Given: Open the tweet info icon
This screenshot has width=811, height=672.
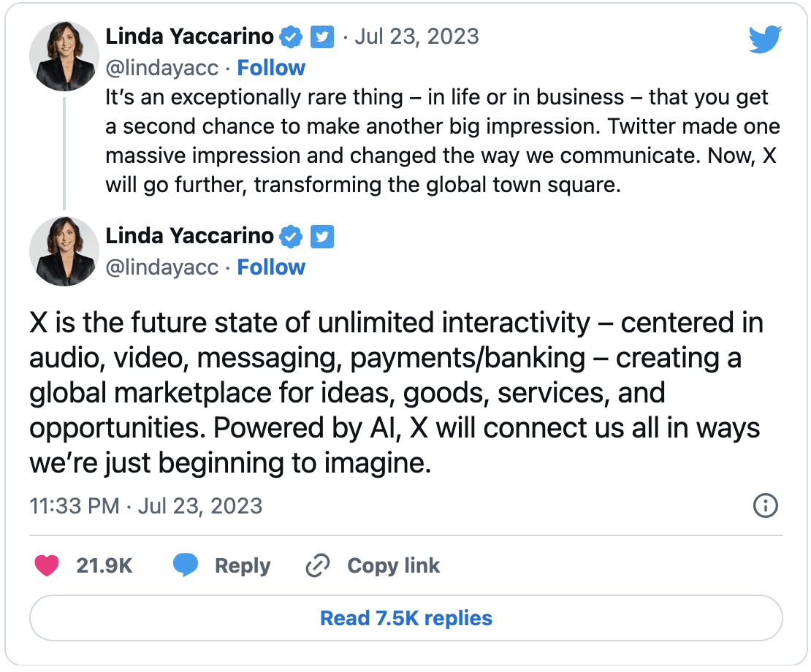Looking at the screenshot, I should pyautogui.click(x=765, y=505).
